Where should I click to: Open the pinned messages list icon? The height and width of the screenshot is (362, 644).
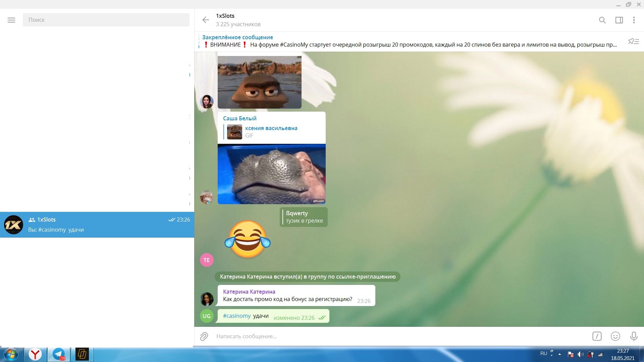coord(633,42)
